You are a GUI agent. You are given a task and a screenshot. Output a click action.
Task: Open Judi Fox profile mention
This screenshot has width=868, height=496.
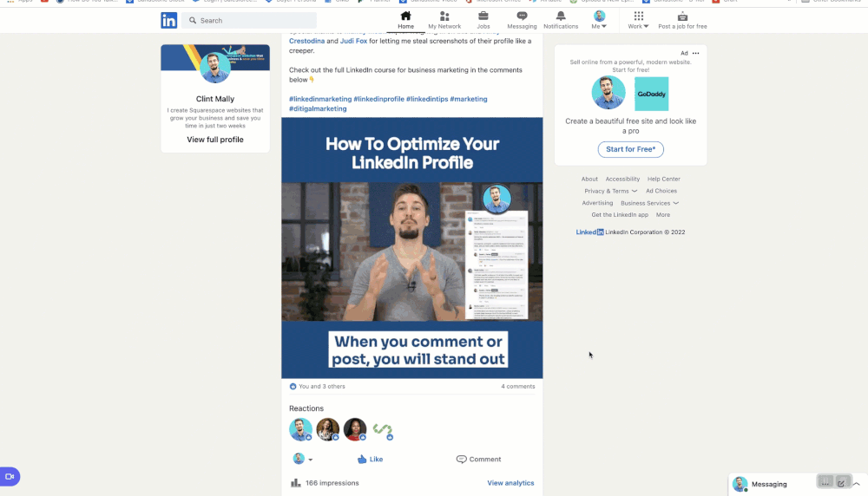[x=353, y=41]
